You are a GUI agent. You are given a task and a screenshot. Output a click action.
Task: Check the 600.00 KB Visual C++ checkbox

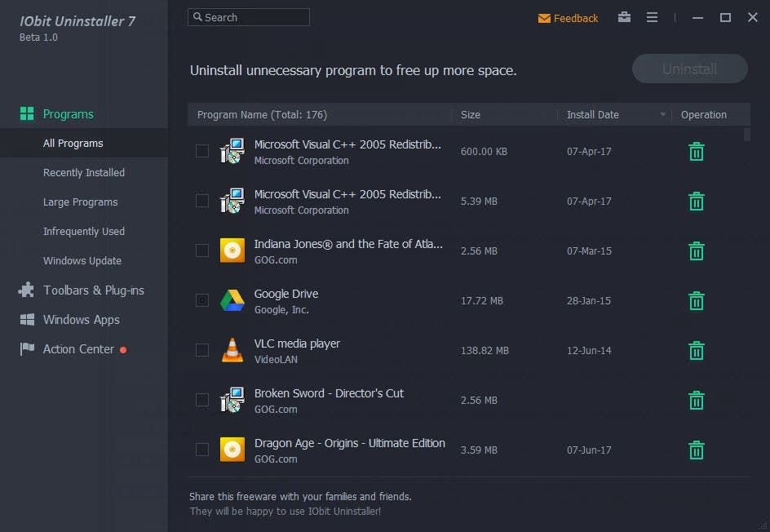coord(201,151)
